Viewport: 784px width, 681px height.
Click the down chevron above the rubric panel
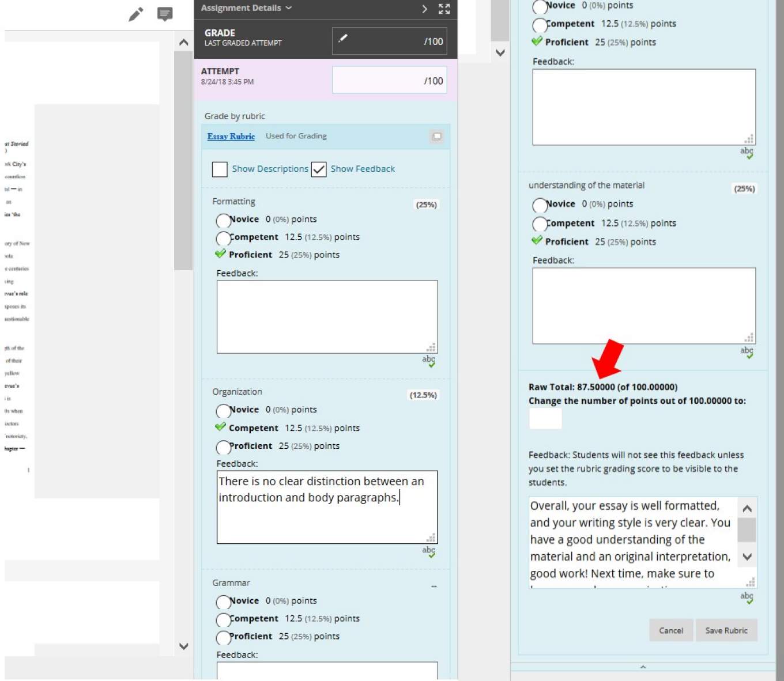coord(500,52)
